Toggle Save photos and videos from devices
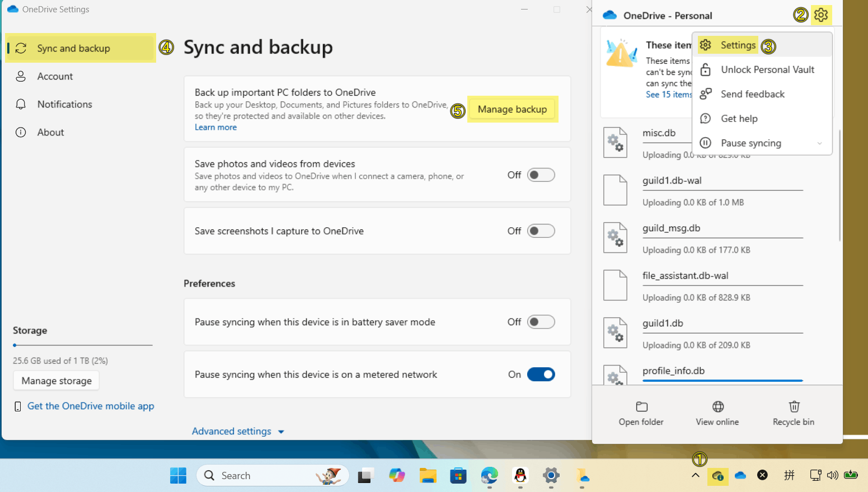This screenshot has height=492, width=868. click(x=541, y=175)
